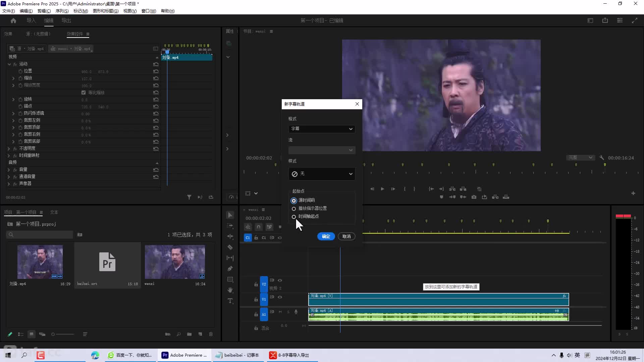
Task: Select the Ripple Edit tool
Action: 230,236
